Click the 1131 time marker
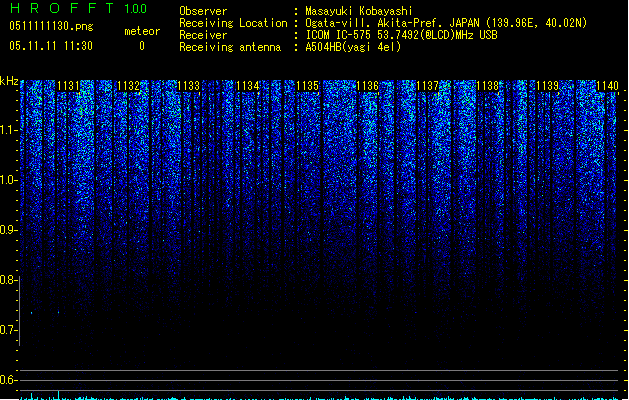This screenshot has width=629, height=400. [69, 86]
